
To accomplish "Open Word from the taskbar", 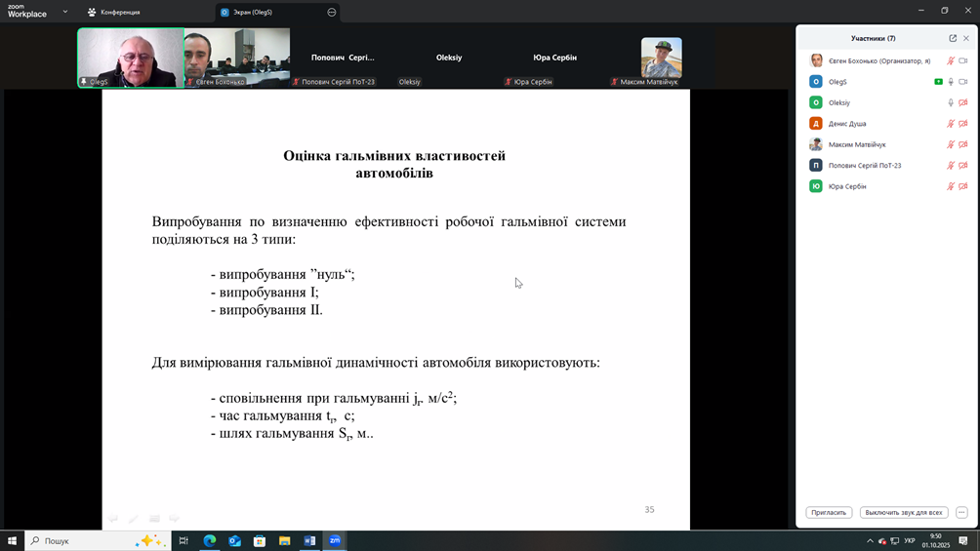I will (x=309, y=540).
